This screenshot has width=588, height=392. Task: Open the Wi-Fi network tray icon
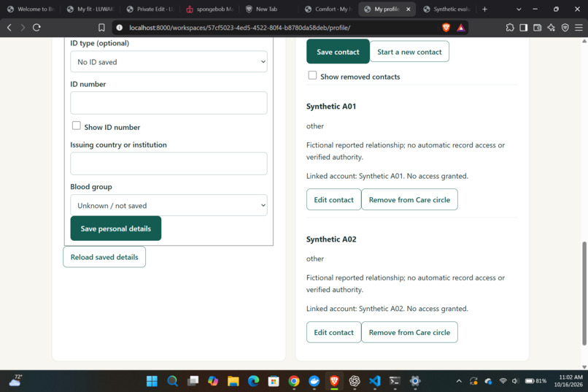pyautogui.click(x=503, y=381)
